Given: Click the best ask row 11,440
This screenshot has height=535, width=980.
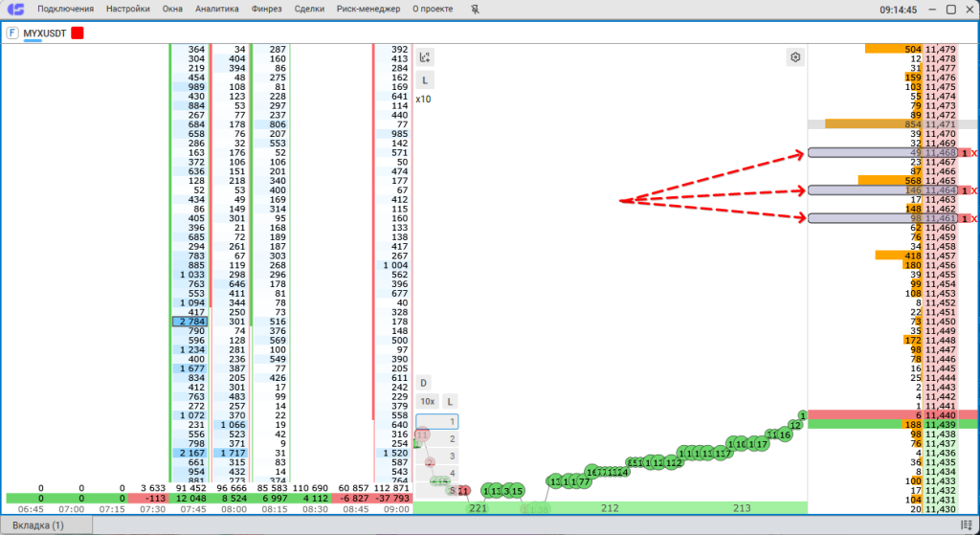Looking at the screenshot, I should pos(893,415).
